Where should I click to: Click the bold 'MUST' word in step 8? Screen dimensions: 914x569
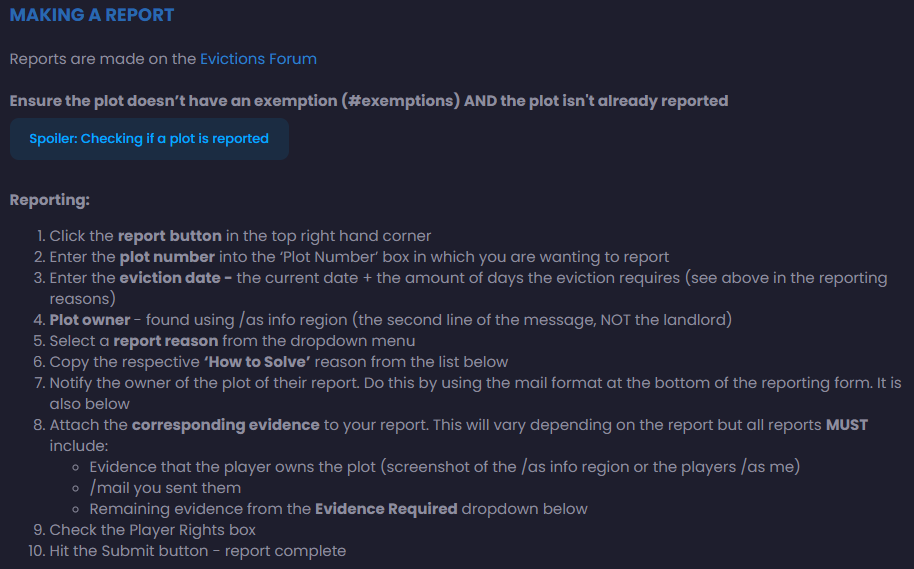click(847, 425)
